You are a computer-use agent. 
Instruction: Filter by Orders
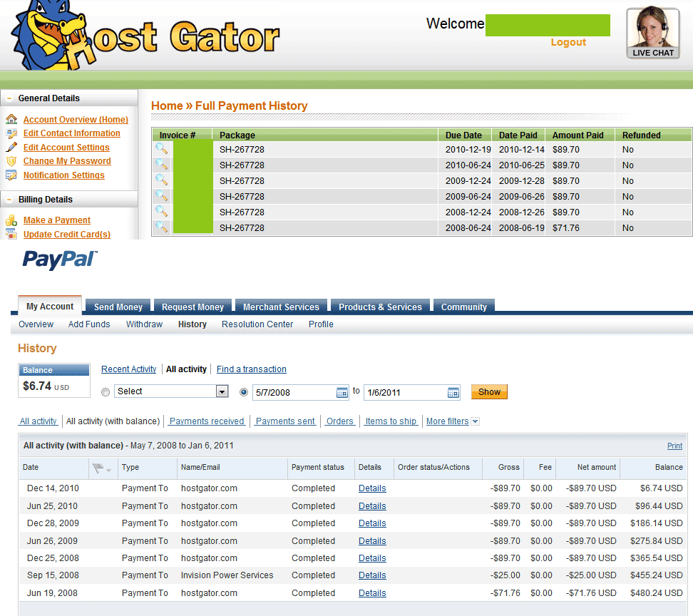pos(339,421)
